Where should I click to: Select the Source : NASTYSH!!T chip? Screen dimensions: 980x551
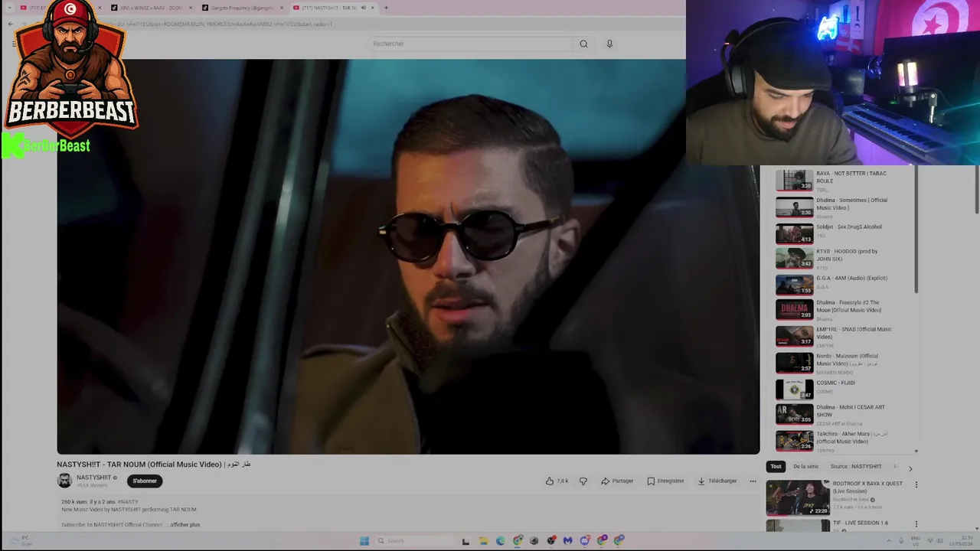click(x=856, y=467)
